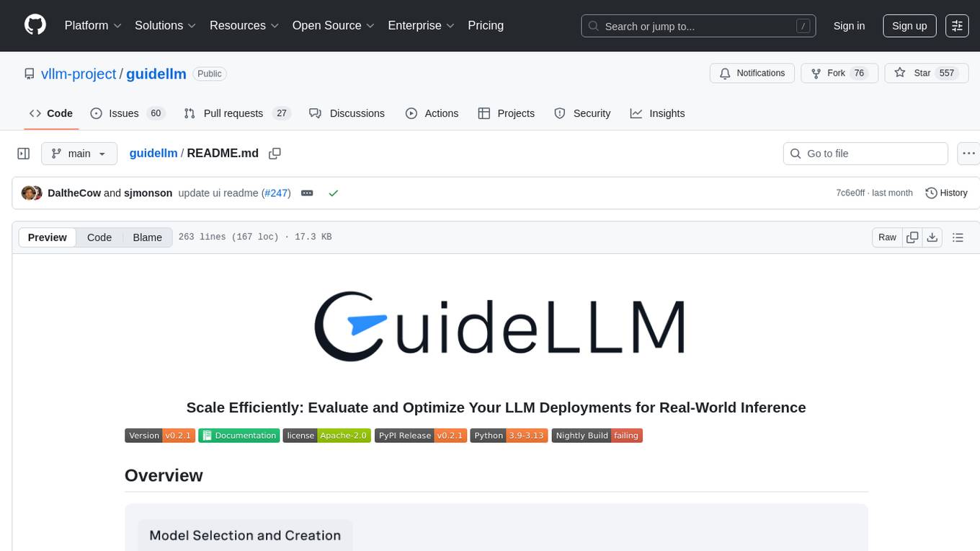This screenshot has width=980, height=551.
Task: Switch to the Code tab
Action: point(51,113)
